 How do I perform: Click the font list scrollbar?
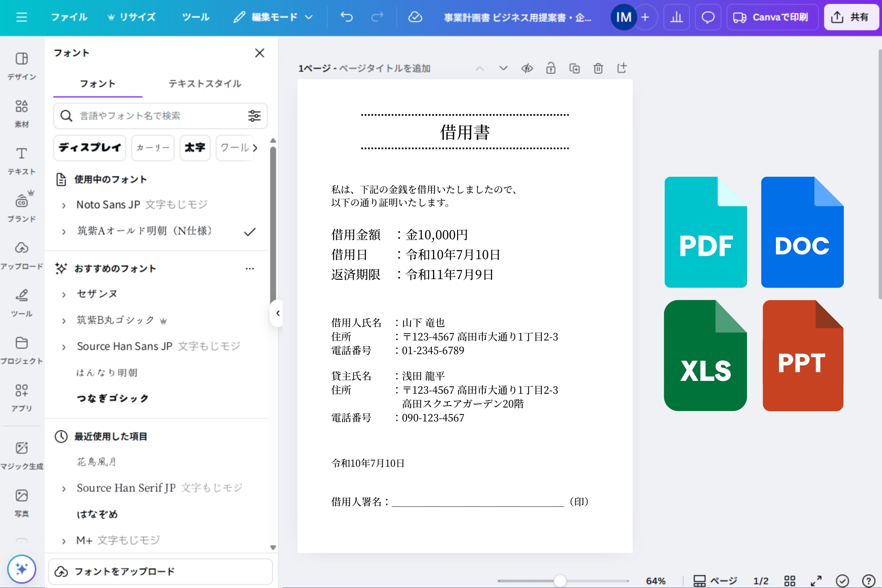pos(273,225)
